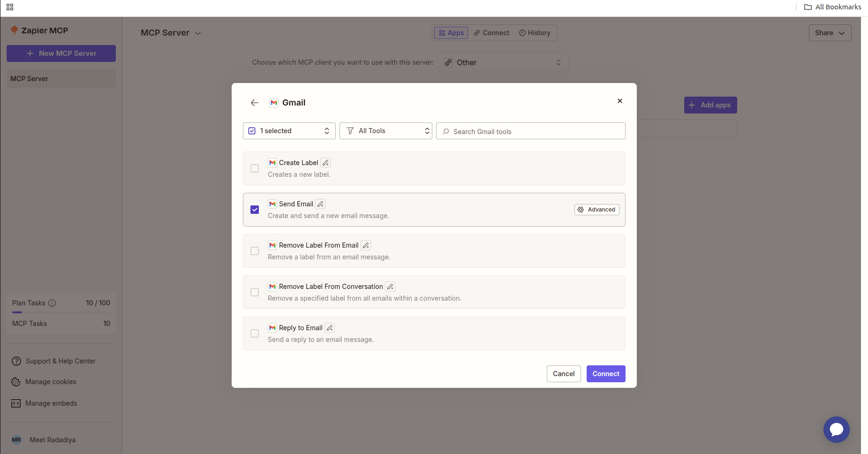Click the Add apps button
The width and height of the screenshot is (868, 454).
coord(710,105)
